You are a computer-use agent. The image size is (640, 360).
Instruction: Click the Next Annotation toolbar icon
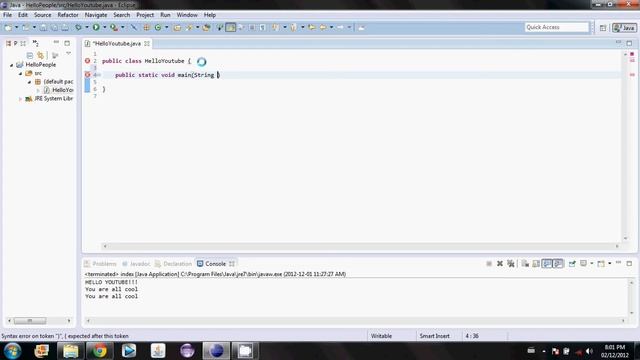276,27
